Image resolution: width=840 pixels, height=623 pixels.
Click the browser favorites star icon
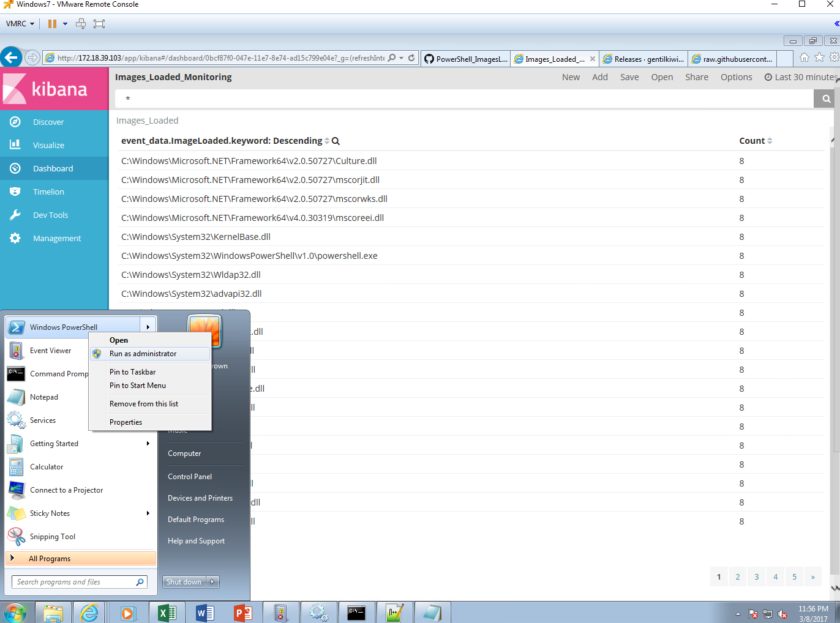pyautogui.click(x=819, y=58)
